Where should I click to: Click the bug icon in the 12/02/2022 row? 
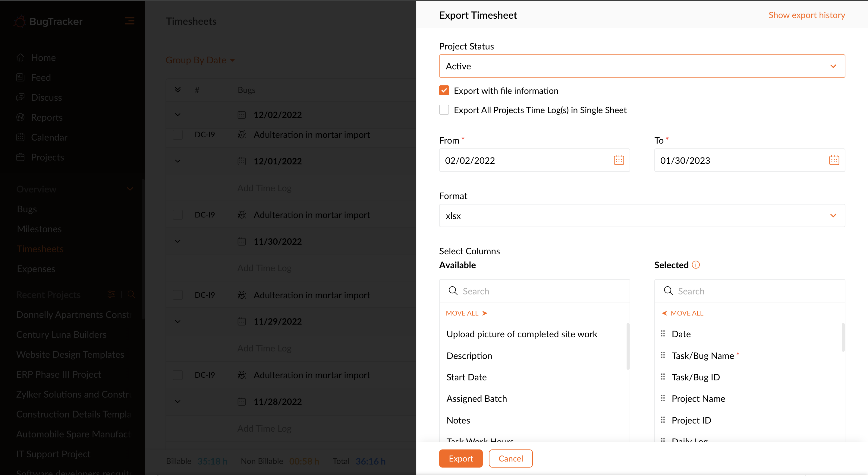(x=242, y=135)
